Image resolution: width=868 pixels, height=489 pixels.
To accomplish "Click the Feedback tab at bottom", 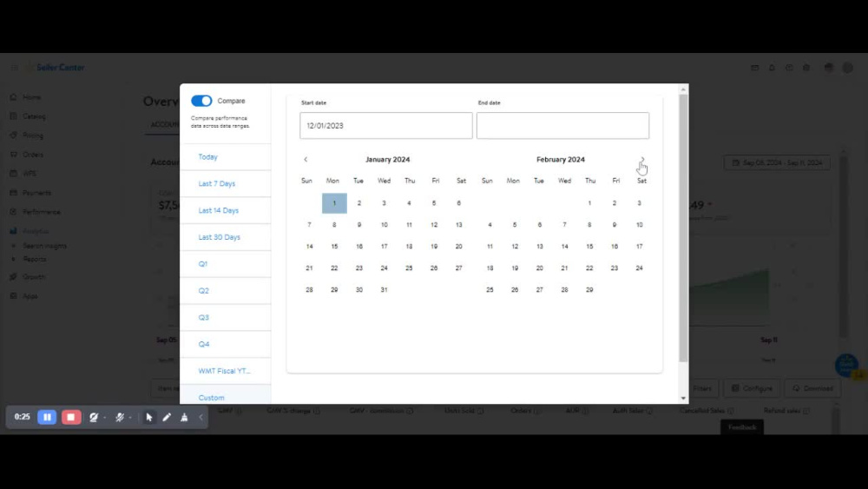I will (742, 427).
